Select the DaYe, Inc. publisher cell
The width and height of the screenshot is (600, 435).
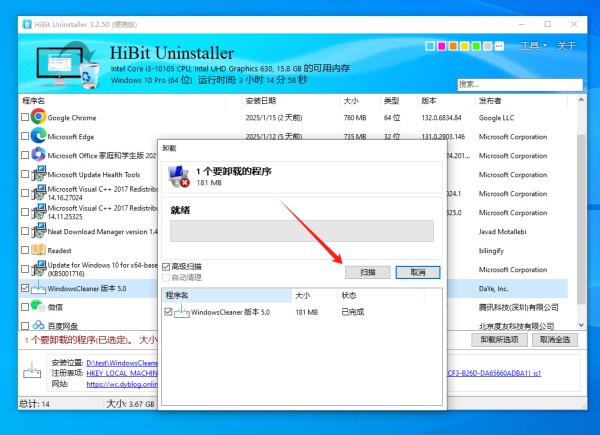pyautogui.click(x=493, y=289)
